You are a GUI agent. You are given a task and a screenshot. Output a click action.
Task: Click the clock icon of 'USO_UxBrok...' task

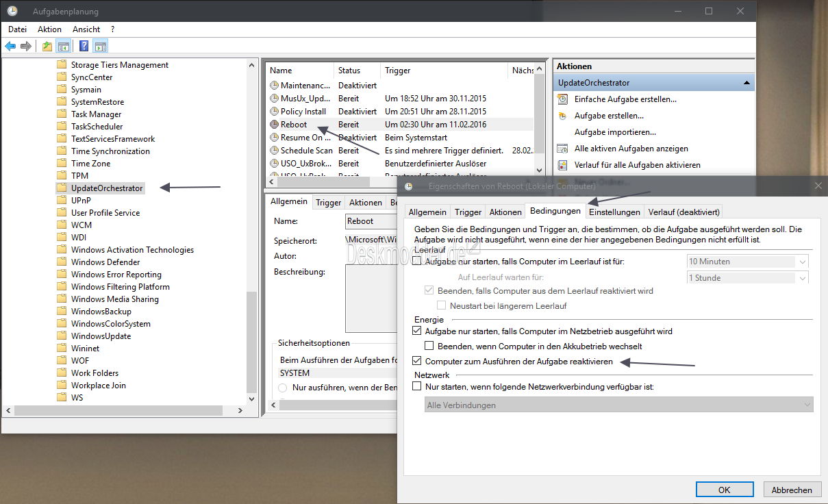coord(275,164)
